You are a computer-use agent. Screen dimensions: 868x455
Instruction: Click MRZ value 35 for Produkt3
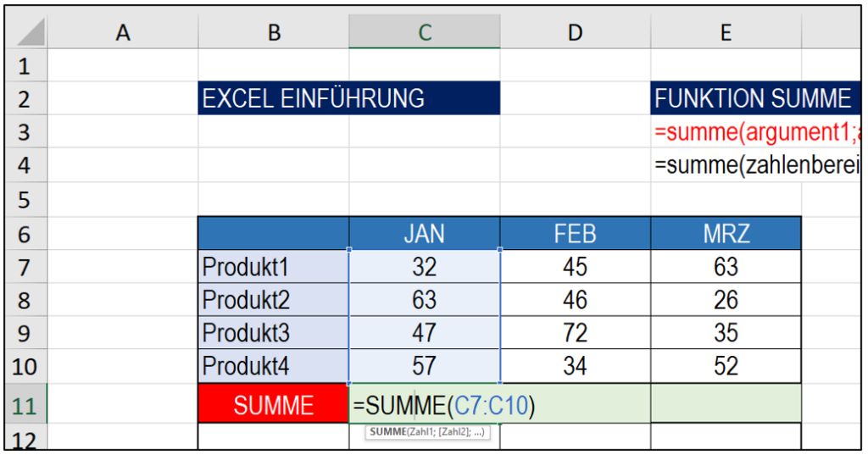tap(726, 333)
